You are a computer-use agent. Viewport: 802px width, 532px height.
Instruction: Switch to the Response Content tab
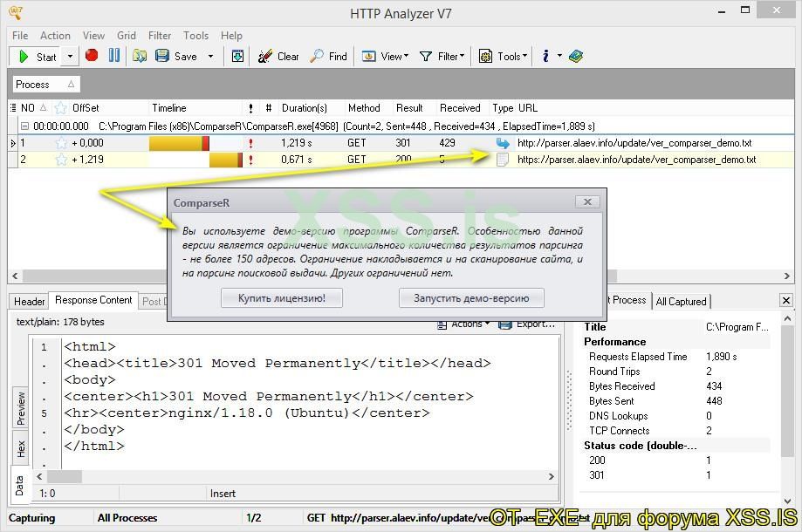click(x=93, y=300)
